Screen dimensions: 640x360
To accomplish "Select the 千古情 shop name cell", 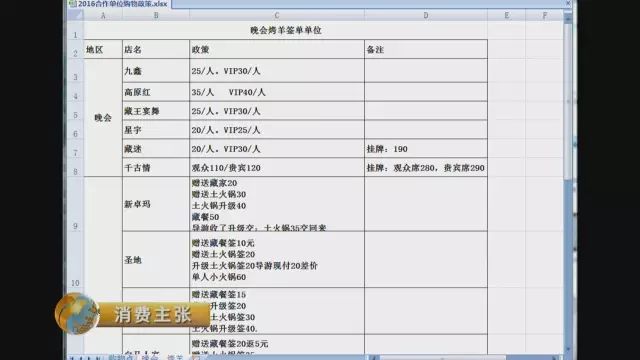I will [x=156, y=167].
